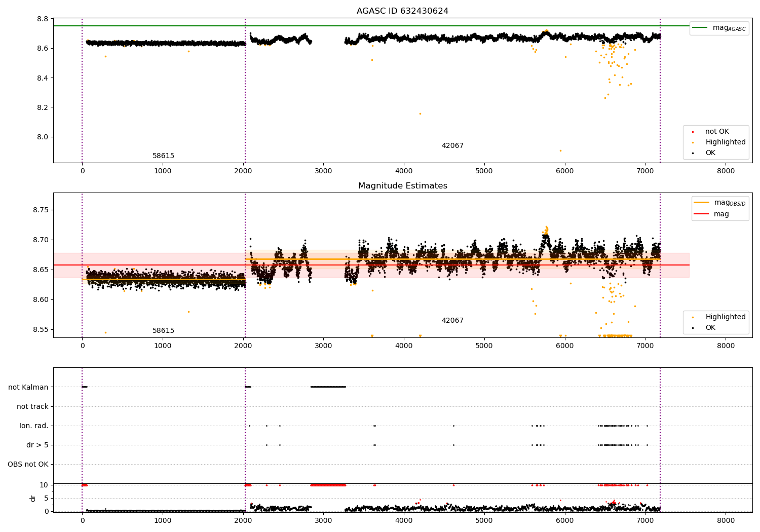Image resolution: width=760 pixels, height=532 pixels.
Task: Click the "dr > 5" row label
Action: (x=37, y=445)
